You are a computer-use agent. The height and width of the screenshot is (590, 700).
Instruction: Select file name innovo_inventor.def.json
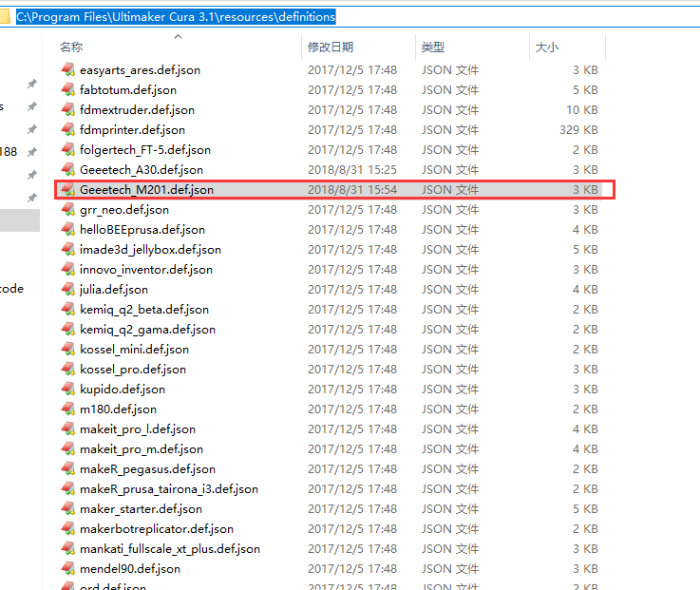[146, 270]
